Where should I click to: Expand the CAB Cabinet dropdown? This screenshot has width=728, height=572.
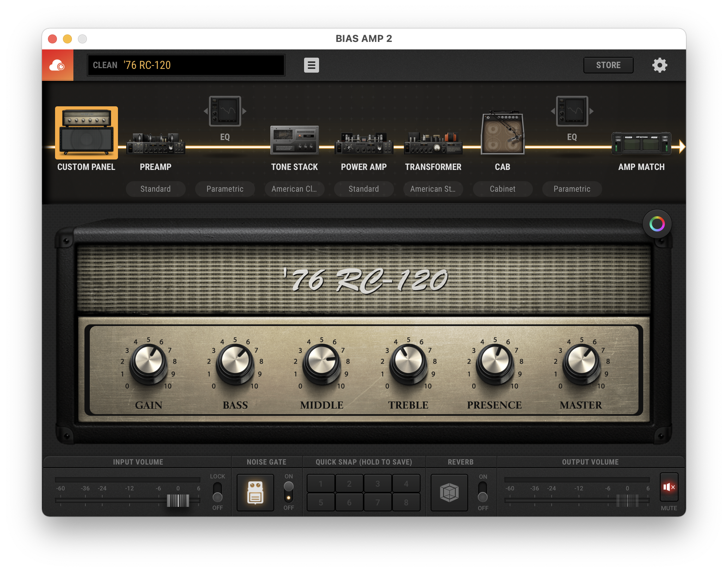click(502, 189)
